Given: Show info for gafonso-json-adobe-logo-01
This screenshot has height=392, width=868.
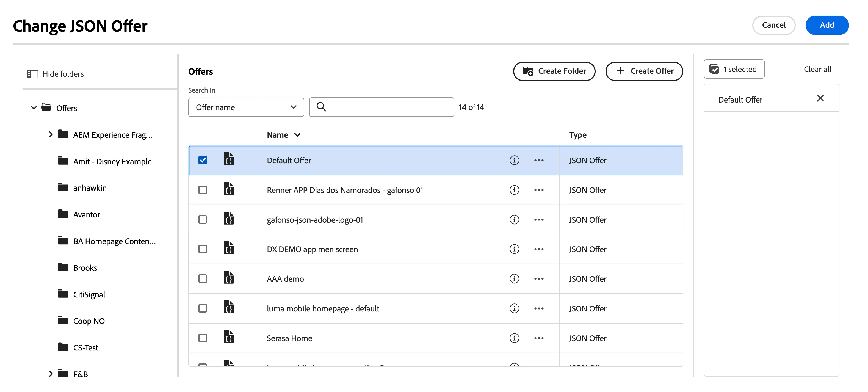Looking at the screenshot, I should click(x=514, y=219).
